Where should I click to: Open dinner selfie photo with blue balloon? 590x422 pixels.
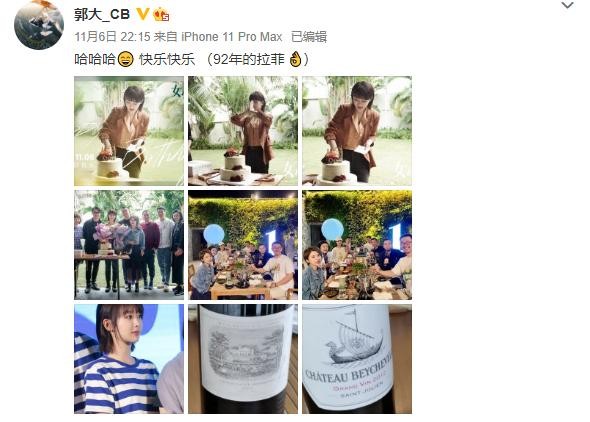point(357,245)
